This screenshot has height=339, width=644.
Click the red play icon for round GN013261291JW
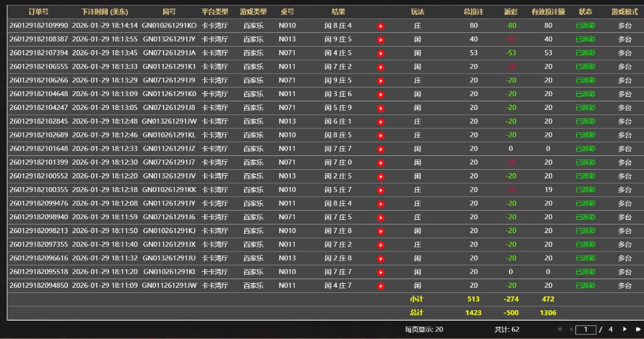(380, 121)
